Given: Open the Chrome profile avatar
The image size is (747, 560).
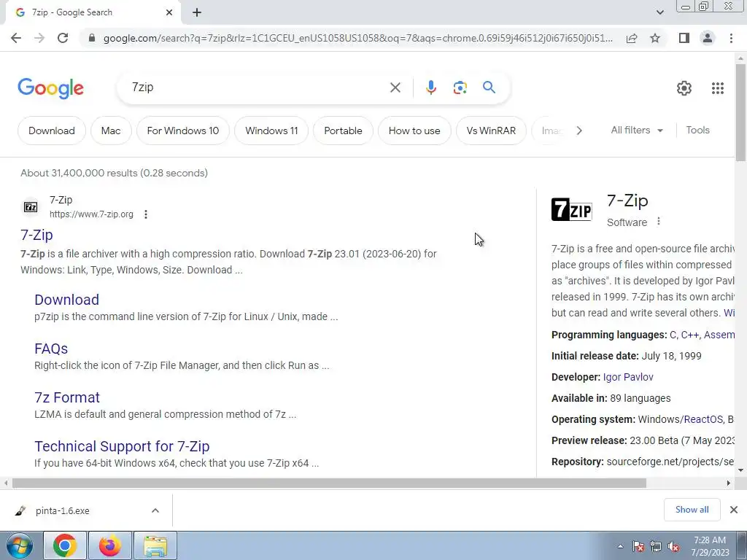Looking at the screenshot, I should click(708, 38).
